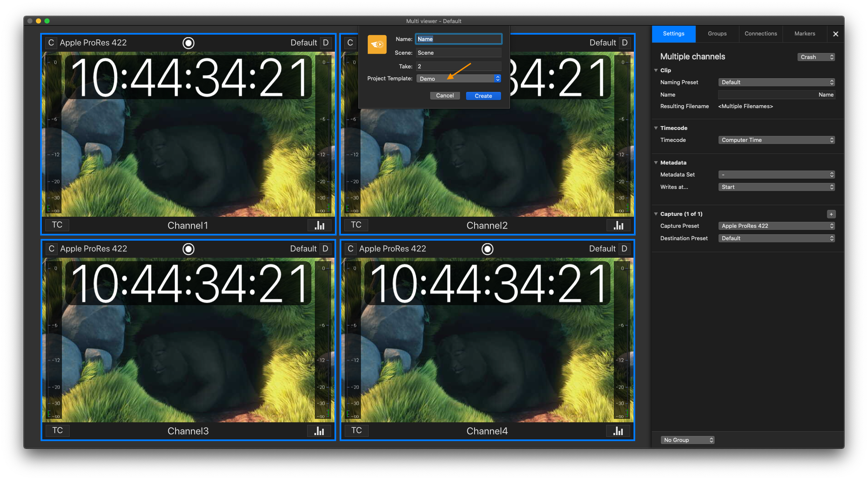Screen dimensions: 868x480
Task: Click the Cancel button in dialog
Action: 445,96
